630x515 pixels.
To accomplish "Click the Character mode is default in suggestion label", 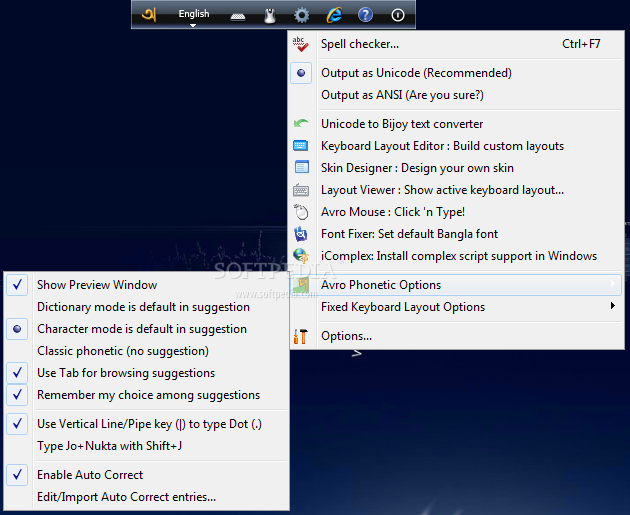I will tap(142, 329).
